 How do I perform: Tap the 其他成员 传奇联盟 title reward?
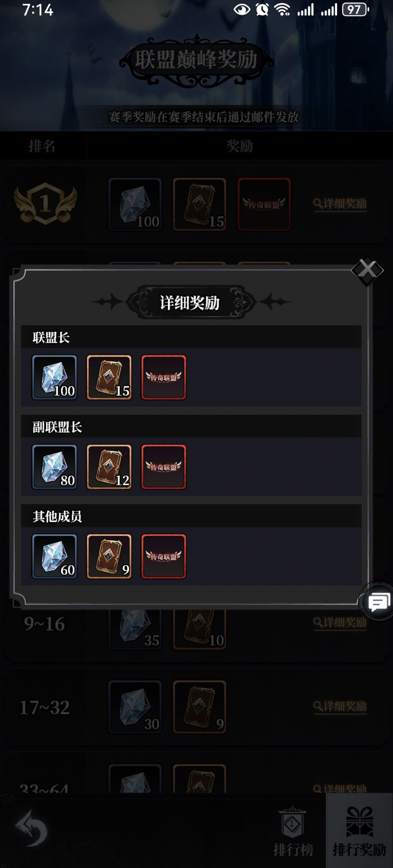(x=164, y=556)
